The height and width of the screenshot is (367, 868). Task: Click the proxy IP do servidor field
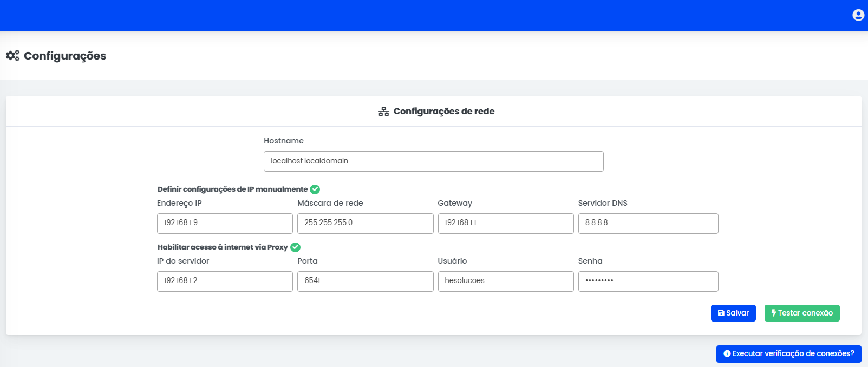pos(225,281)
